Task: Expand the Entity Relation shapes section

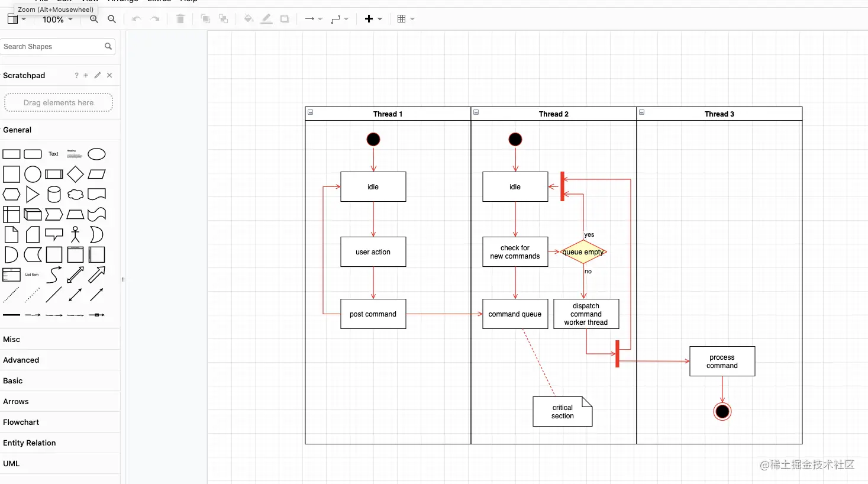Action: (60, 443)
